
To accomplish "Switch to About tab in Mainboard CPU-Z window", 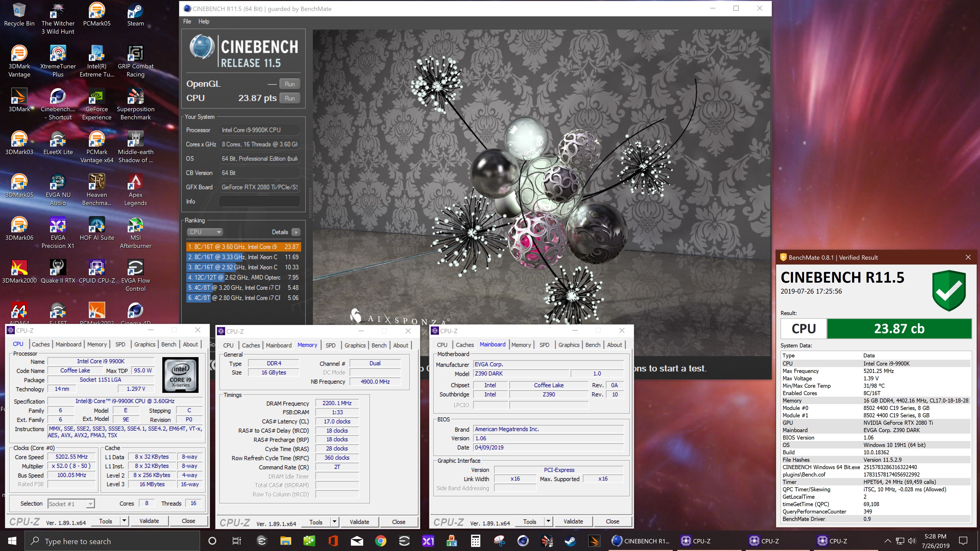I will click(x=614, y=345).
